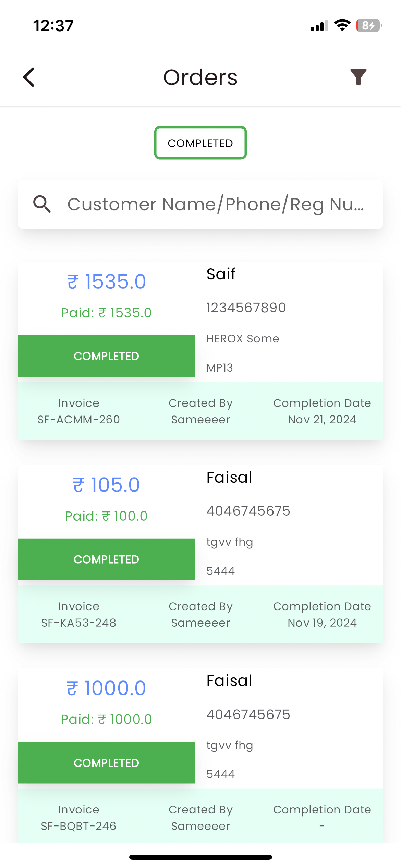Open invoice SF-BQBT-246
The image size is (401, 868).
[x=78, y=826]
